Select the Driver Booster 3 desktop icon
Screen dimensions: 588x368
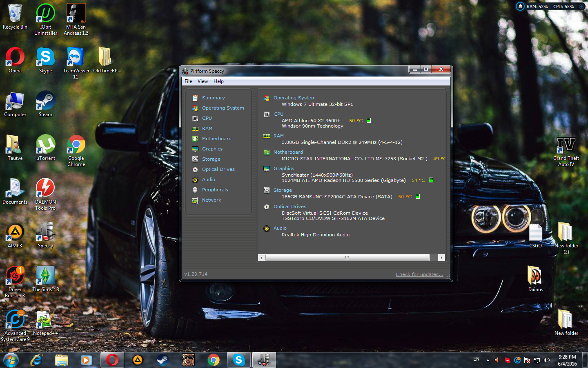coord(15,282)
